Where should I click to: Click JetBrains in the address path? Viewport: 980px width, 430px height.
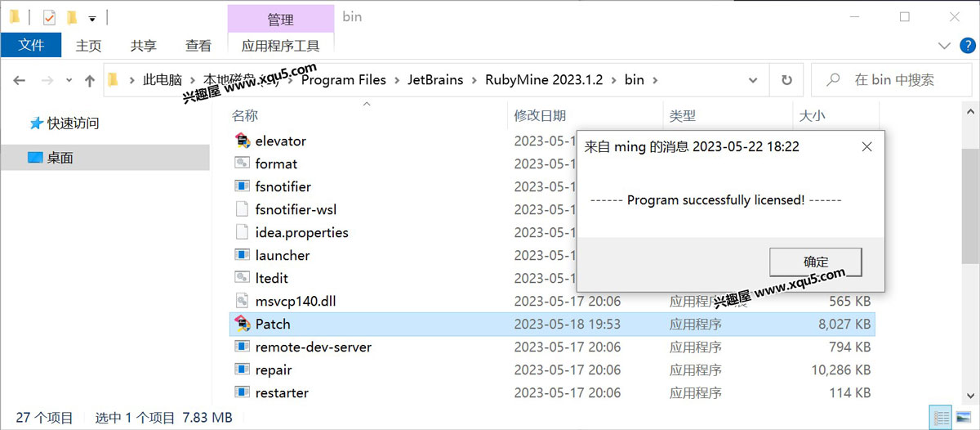[x=436, y=80]
